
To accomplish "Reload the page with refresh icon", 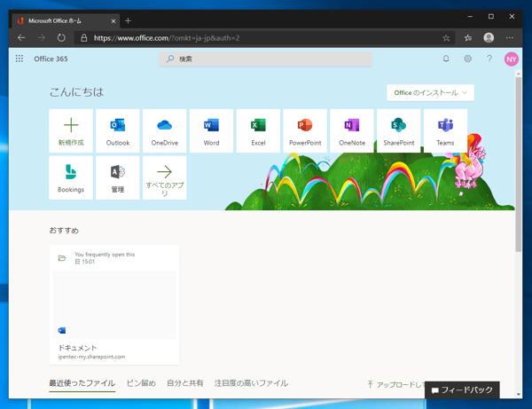I will coord(61,37).
